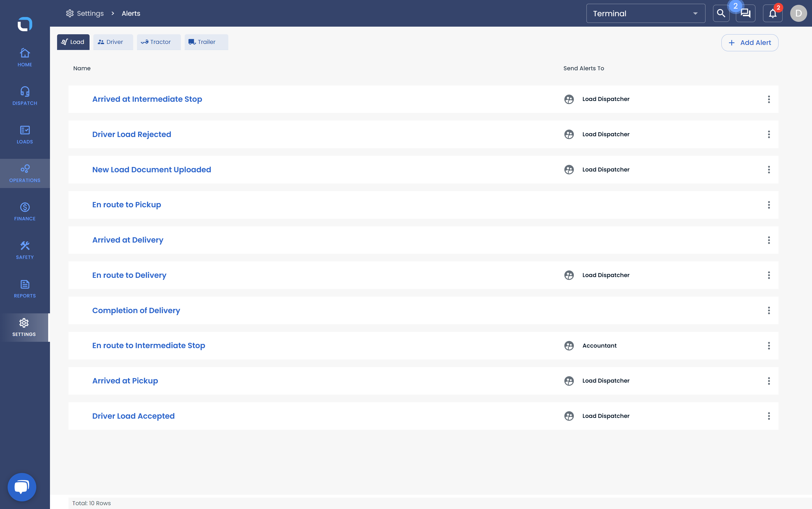Open options menu for En route to Intermediate Stop
Viewport: 812px width, 509px height.
[769, 346]
